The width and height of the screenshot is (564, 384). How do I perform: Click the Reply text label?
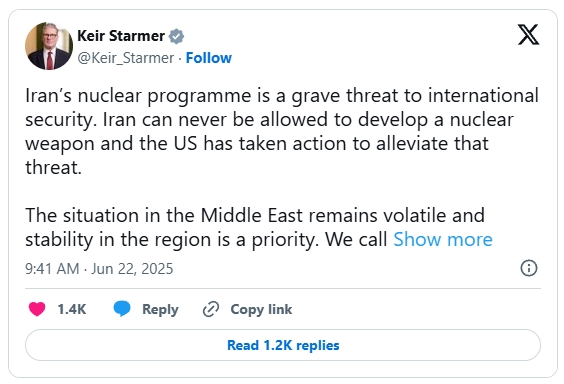click(x=160, y=310)
